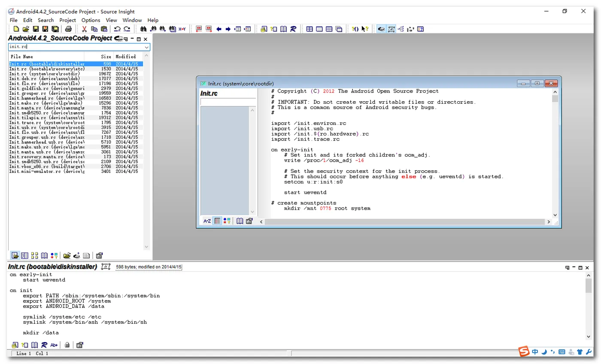Sort file list by File Name header
The width and height of the screenshot is (601, 364).
point(46,57)
